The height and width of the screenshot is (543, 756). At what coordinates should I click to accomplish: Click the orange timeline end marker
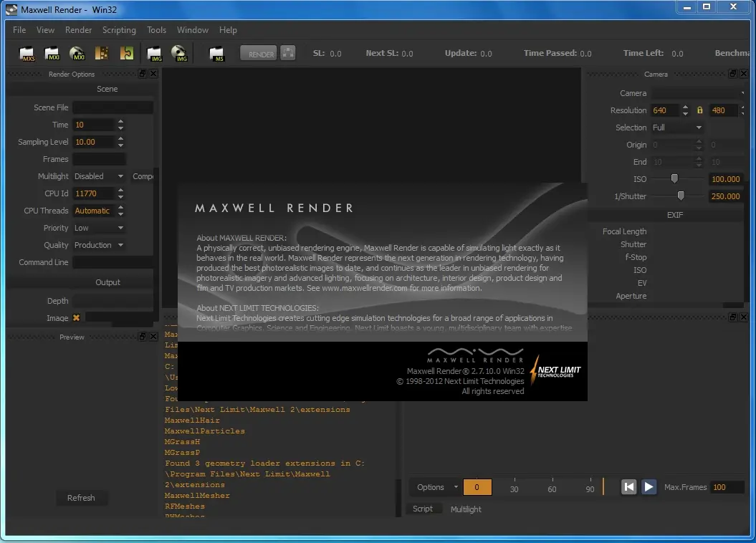[x=603, y=486]
